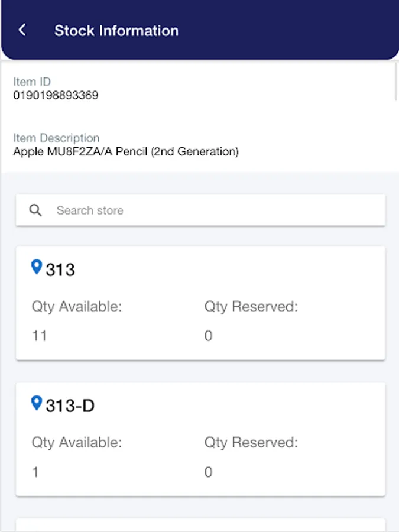399x532 pixels.
Task: Click the magnifier icon in search bar
Action: 35,210
